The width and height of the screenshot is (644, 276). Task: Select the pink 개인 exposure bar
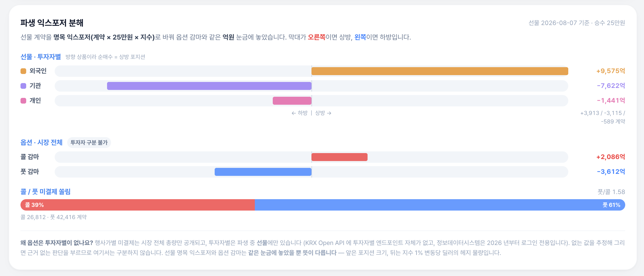click(x=292, y=101)
